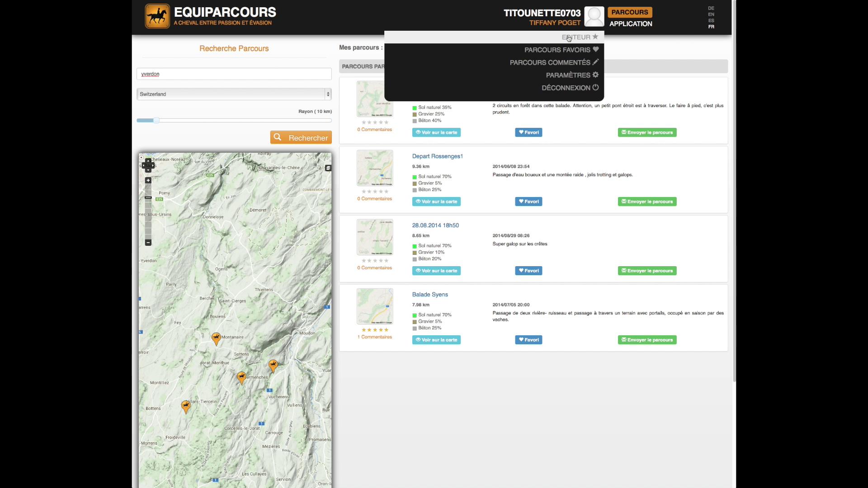
Task: Click the star rating of Depart Rossenges1
Action: (x=375, y=192)
